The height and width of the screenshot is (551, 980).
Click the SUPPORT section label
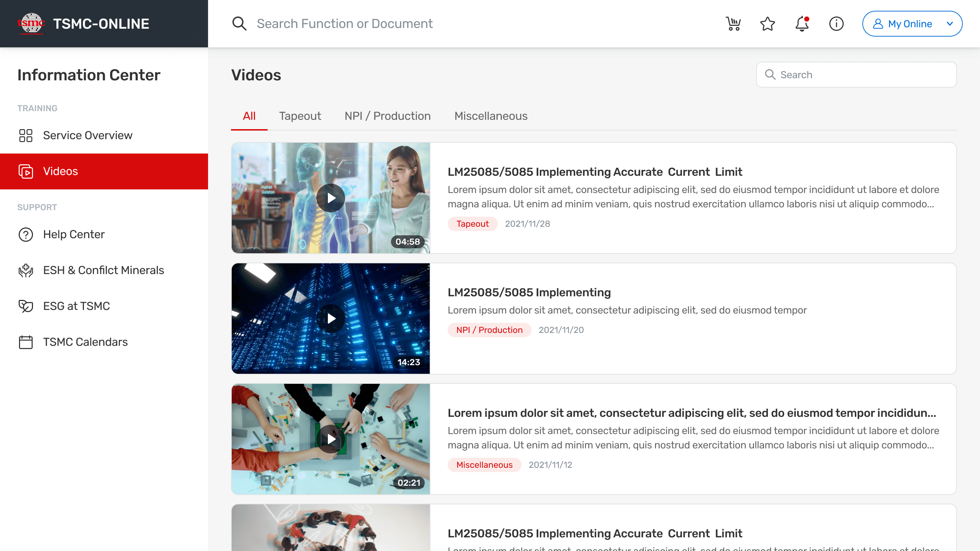(37, 207)
